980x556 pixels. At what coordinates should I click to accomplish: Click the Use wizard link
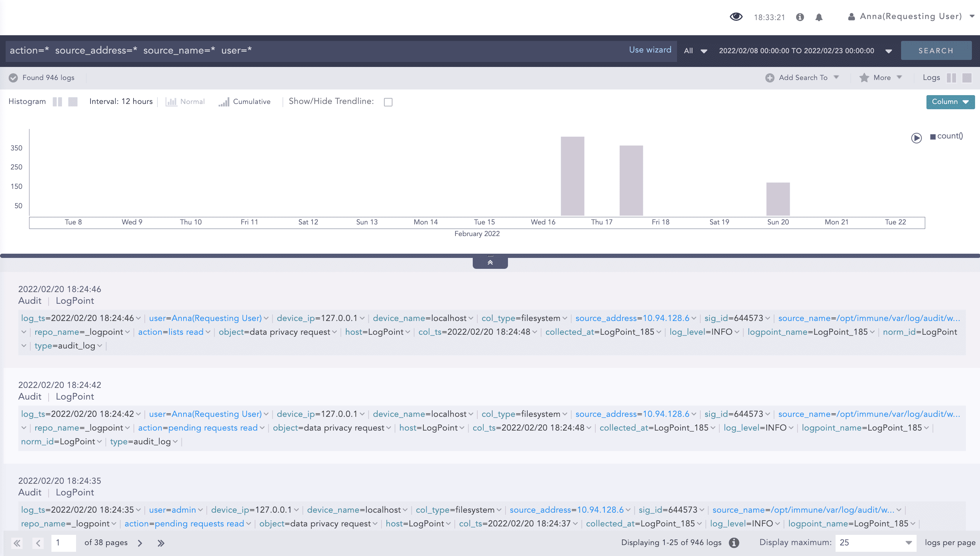[650, 50]
